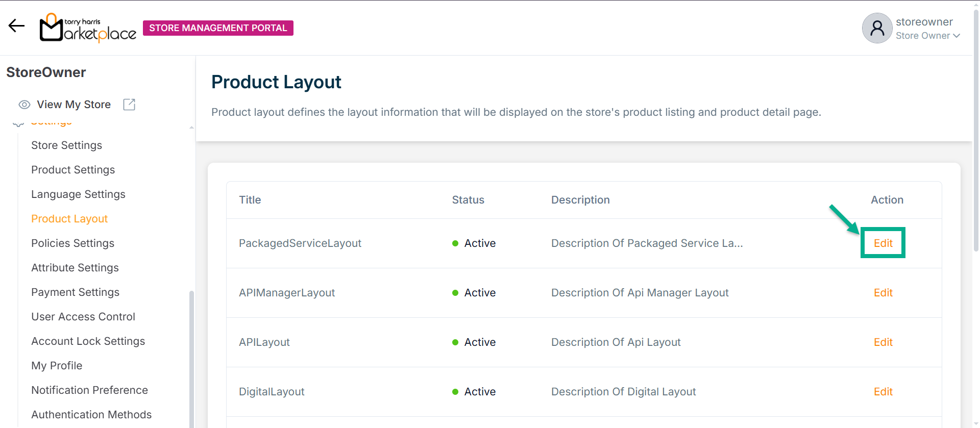980x428 pixels.
Task: Click the user avatar icon
Action: click(877, 28)
